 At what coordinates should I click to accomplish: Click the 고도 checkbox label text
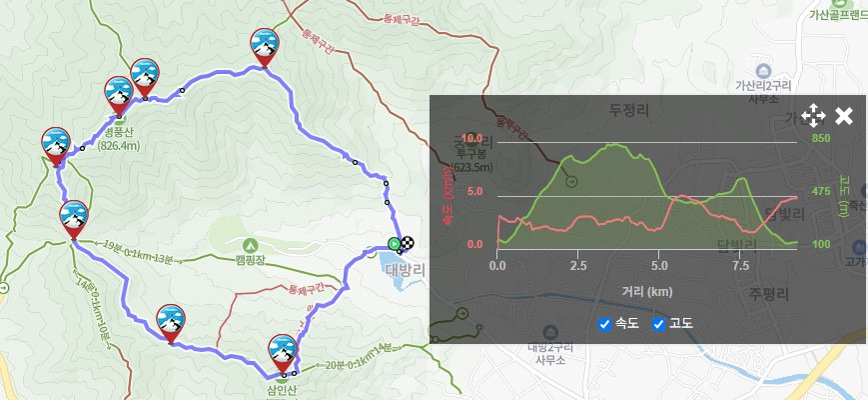[681, 324]
